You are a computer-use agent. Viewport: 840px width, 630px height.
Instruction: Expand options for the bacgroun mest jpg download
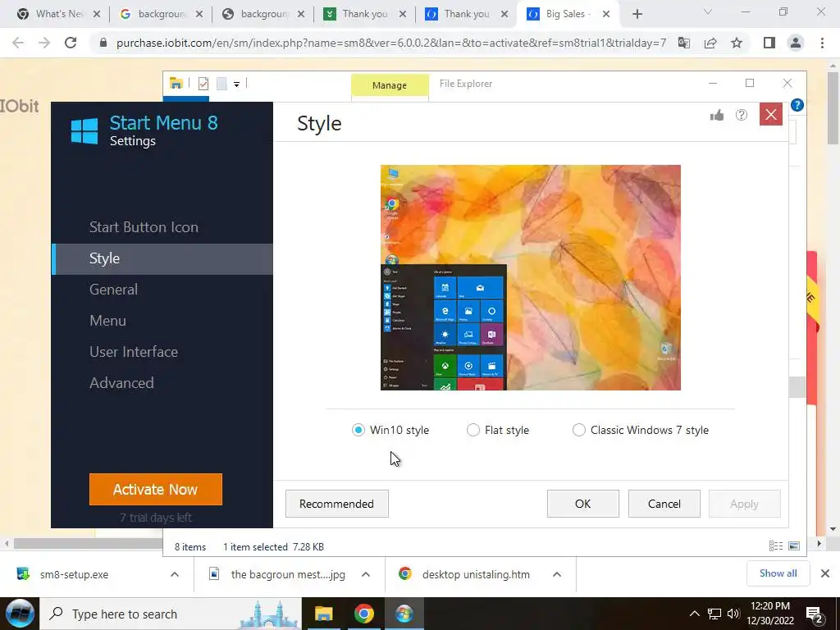coord(366,574)
